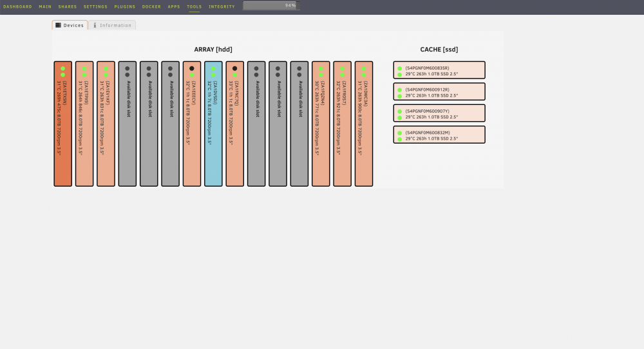The width and height of the screenshot is (644, 349).
Task: Click upper green LED on ZA1FR0S7 drive
Action: click(x=342, y=68)
